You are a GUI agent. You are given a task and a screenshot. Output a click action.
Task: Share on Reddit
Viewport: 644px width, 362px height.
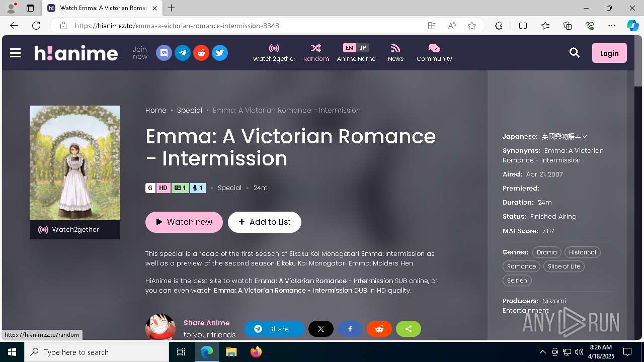(x=379, y=329)
